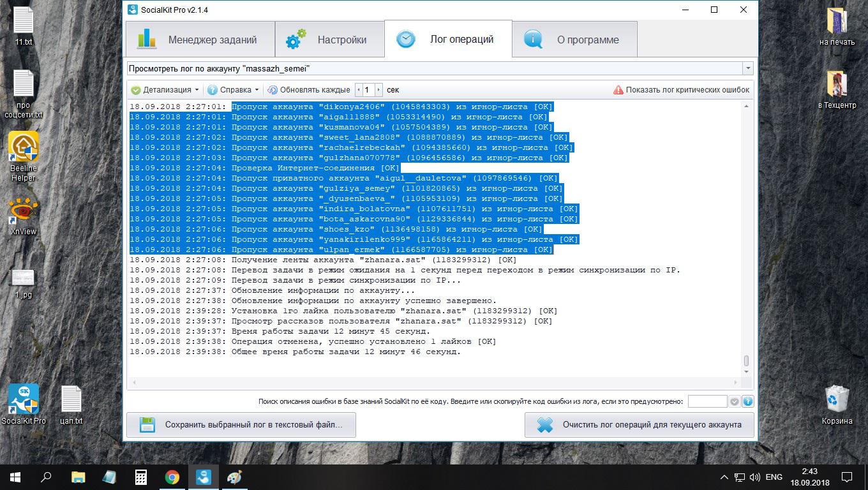Select log line about "rachaelrebeckah" account
The height and width of the screenshot is (490, 868).
(352, 147)
